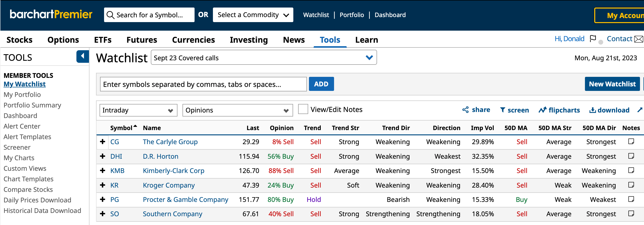Open the Portfolio header link
Image resolution: width=644 pixels, height=225 pixels.
point(352,15)
